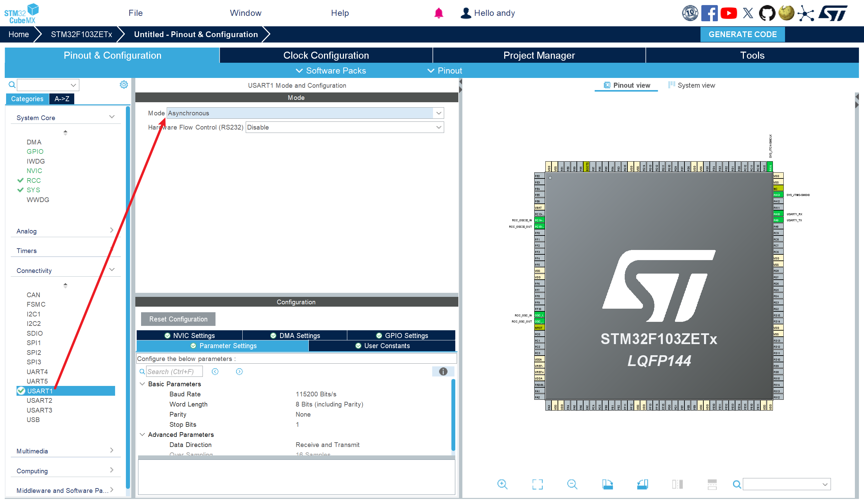Open the X social icon link
The width and height of the screenshot is (864, 504).
pyautogui.click(x=748, y=13)
